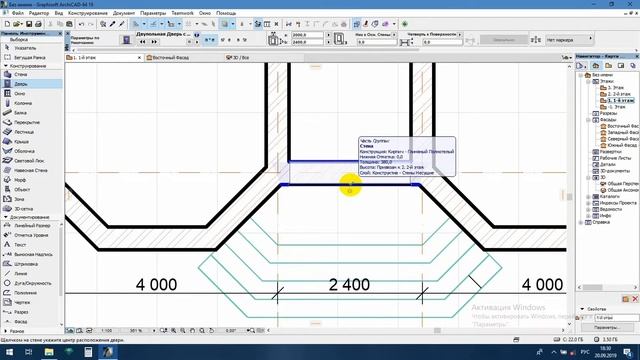Expand the Разное toolbox section

(6, 331)
